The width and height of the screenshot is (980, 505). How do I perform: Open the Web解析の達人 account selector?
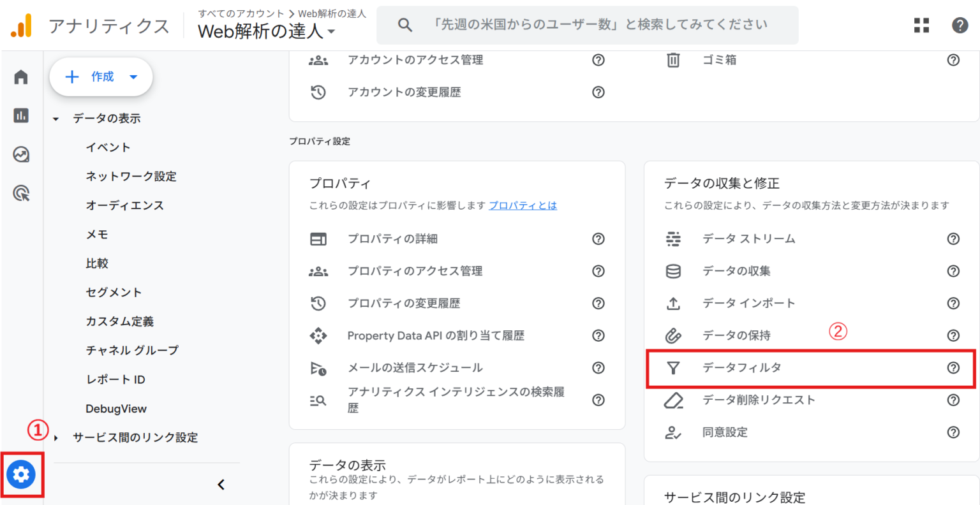click(x=267, y=31)
